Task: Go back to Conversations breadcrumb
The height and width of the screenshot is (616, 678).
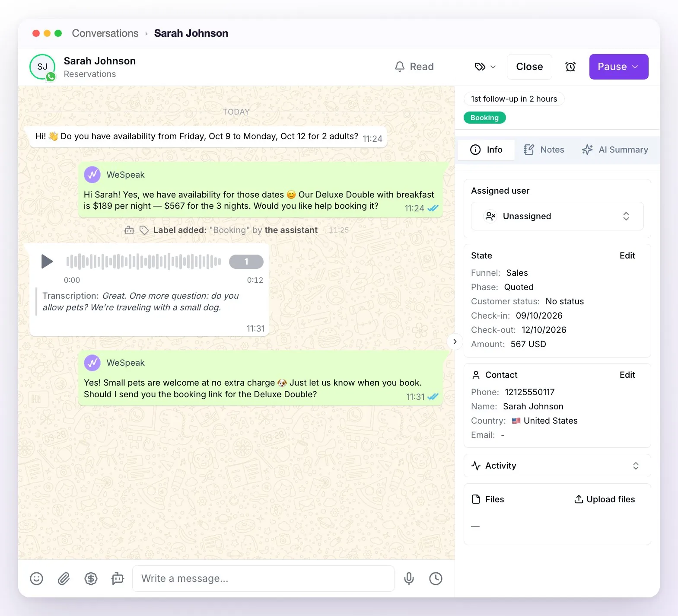Action: point(105,33)
